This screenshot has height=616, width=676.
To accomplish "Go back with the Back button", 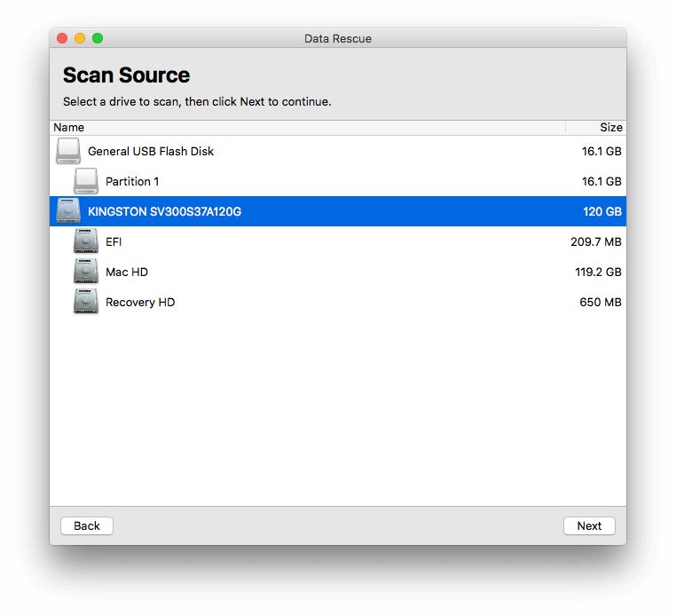I will coord(87,525).
